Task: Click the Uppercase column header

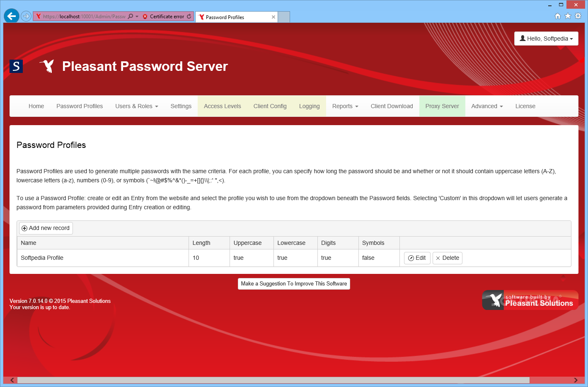Action: coord(252,243)
